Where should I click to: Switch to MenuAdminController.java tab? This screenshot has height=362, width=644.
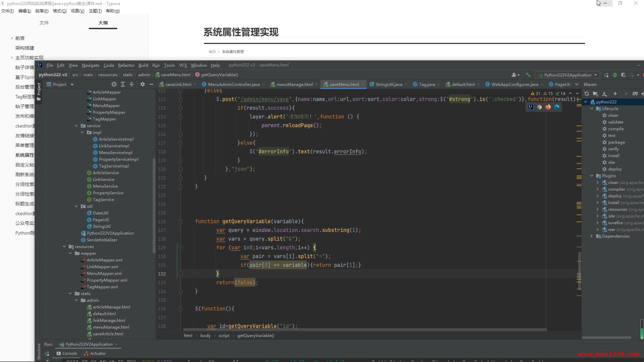(x=233, y=84)
